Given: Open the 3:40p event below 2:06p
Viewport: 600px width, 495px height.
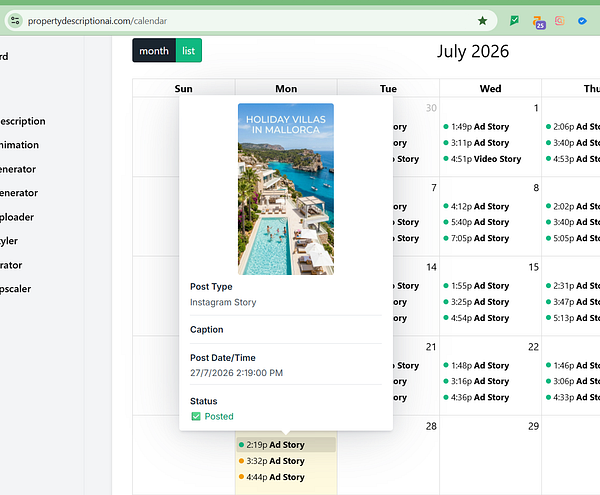Looking at the screenshot, I should pos(572,143).
